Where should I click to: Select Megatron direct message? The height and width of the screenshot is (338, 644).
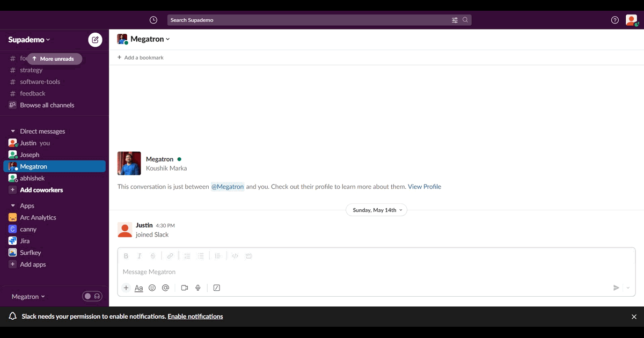point(54,167)
